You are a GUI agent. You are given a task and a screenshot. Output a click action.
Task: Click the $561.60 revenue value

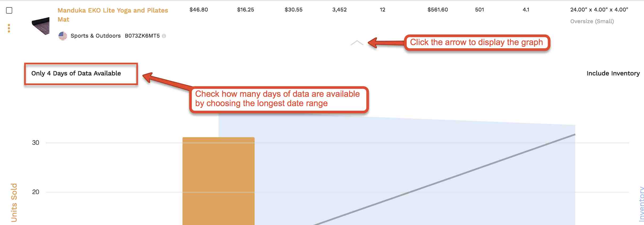click(x=438, y=10)
